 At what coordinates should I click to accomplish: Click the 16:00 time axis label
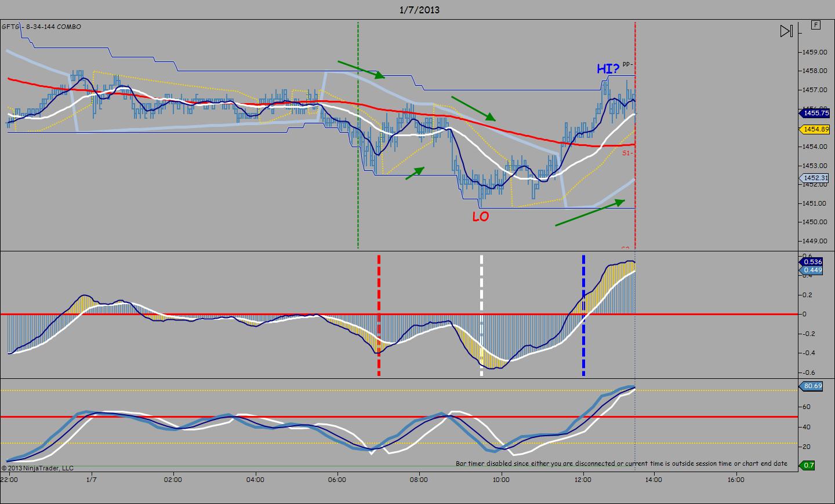[736, 480]
